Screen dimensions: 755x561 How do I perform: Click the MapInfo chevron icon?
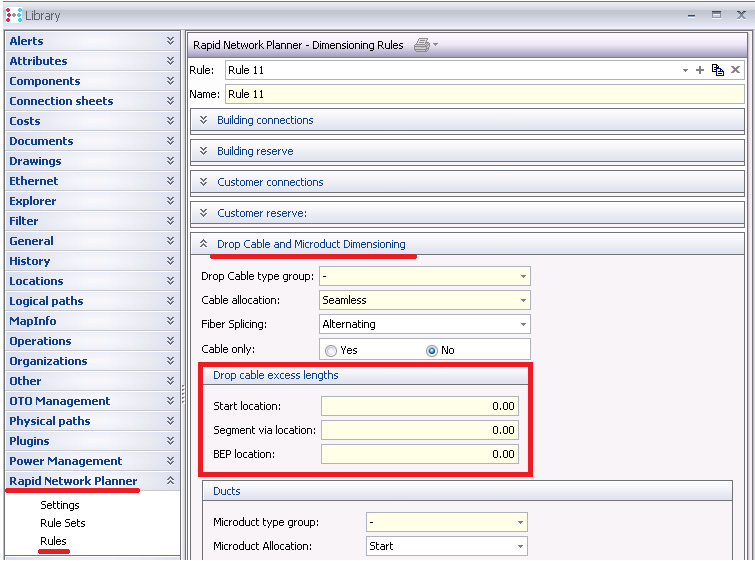pos(170,321)
